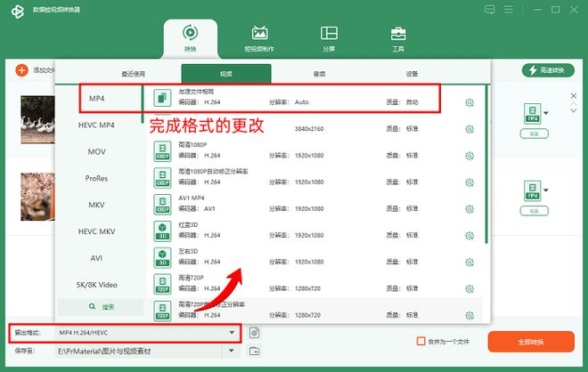Open the 短视频制作 short video maker icon
The height and width of the screenshot is (372, 588).
259,36
